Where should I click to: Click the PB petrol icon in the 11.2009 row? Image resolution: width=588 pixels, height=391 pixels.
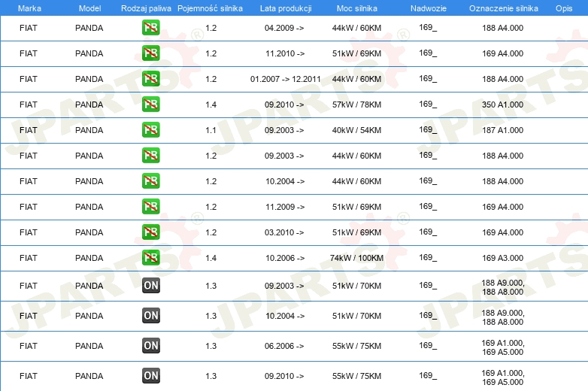click(150, 206)
